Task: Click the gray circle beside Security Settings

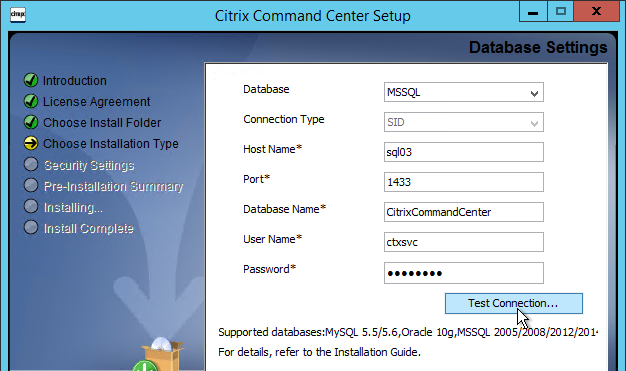Action: pyautogui.click(x=31, y=164)
